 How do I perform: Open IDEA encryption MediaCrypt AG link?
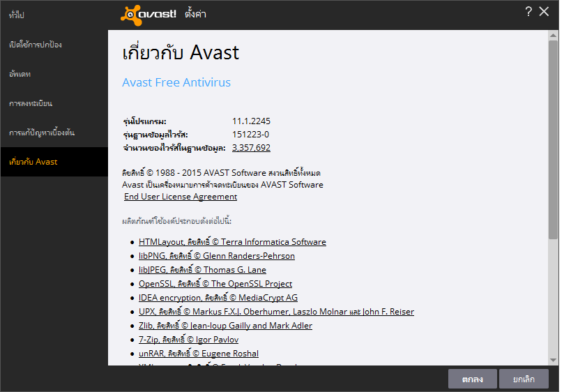tap(218, 298)
